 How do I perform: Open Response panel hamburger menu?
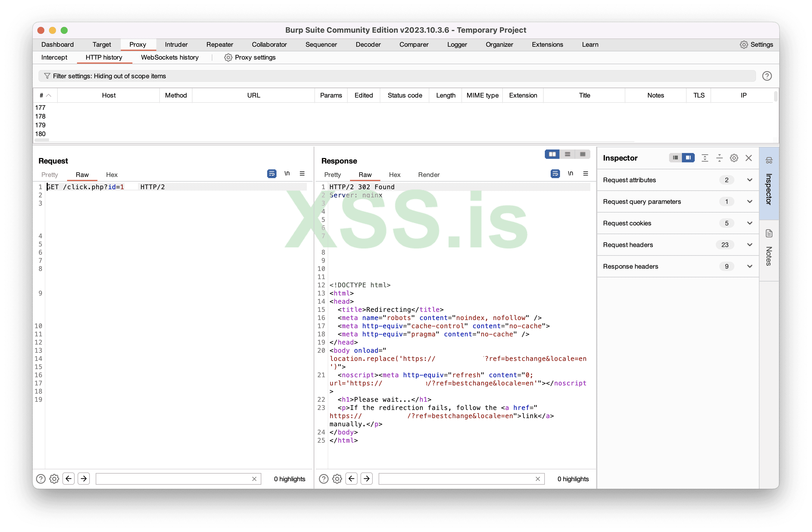point(585,174)
